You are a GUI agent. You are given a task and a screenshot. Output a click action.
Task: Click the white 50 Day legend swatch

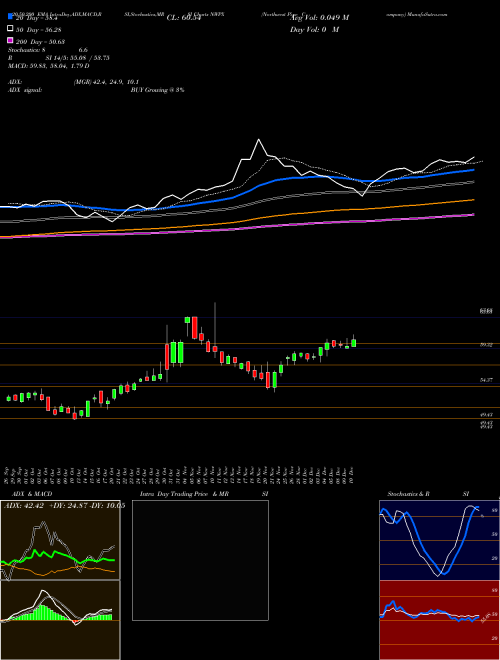coord(10,29)
